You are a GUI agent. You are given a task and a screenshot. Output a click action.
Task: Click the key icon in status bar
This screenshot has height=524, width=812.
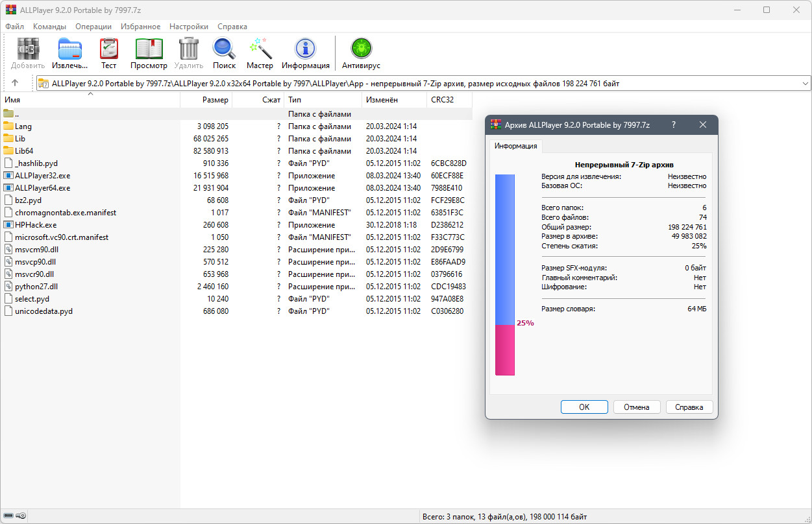click(21, 516)
